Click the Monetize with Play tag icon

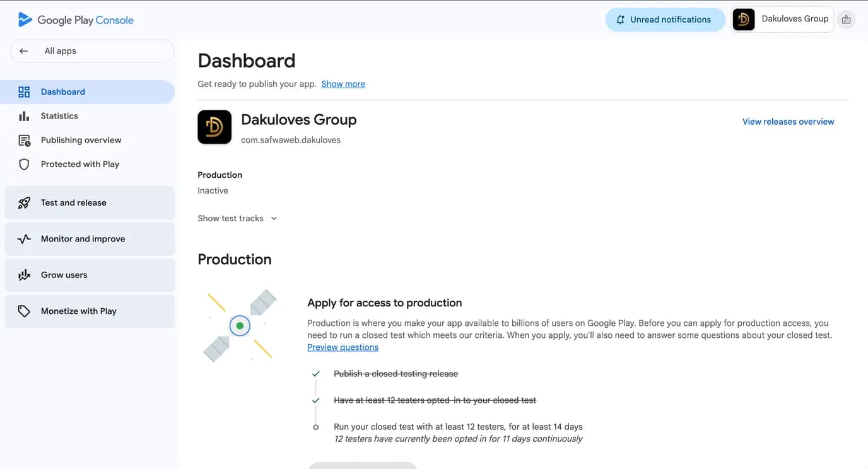tap(24, 311)
